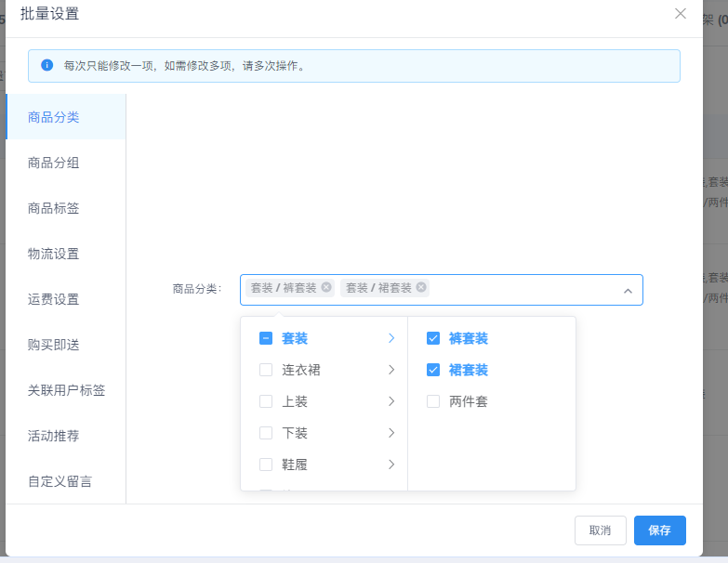
Task: Check the 上装 checkbox
Action: pos(266,401)
